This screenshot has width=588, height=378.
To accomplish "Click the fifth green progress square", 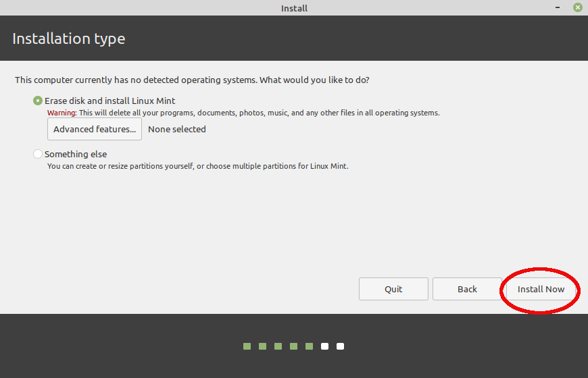I will 309,346.
